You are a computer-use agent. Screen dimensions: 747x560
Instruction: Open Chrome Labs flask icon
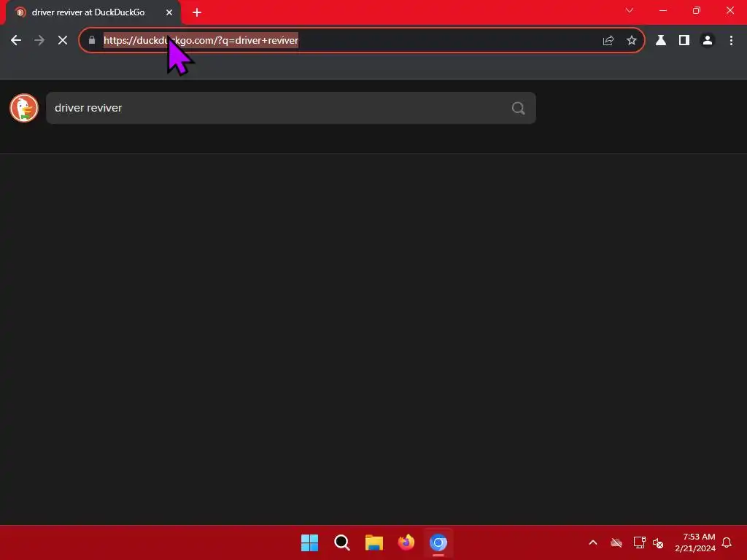tap(661, 41)
